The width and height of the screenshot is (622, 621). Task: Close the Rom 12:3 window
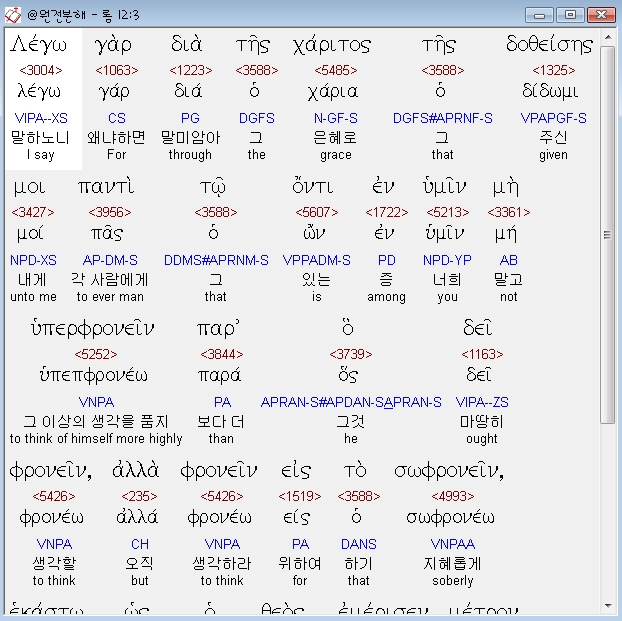click(601, 15)
